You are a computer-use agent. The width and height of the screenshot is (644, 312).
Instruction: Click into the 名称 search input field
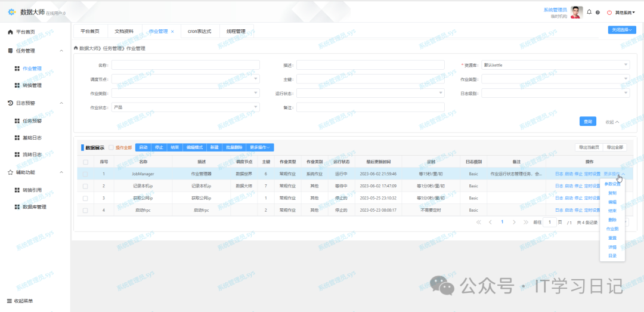pos(185,65)
